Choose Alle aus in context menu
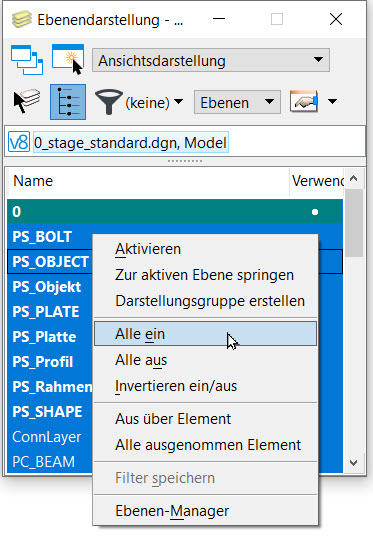 pyautogui.click(x=205, y=360)
